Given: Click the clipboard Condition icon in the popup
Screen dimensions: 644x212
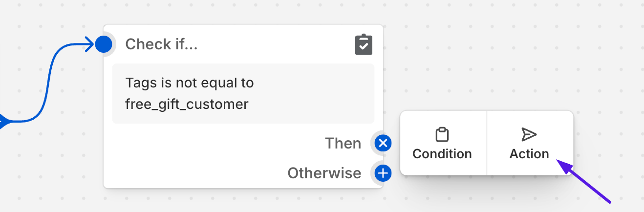Looking at the screenshot, I should tap(442, 134).
